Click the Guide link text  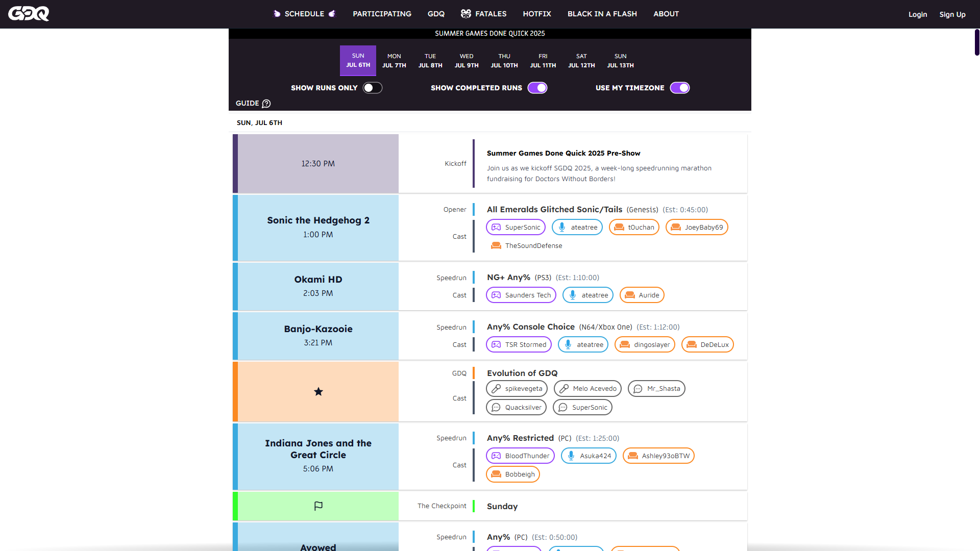tap(248, 103)
